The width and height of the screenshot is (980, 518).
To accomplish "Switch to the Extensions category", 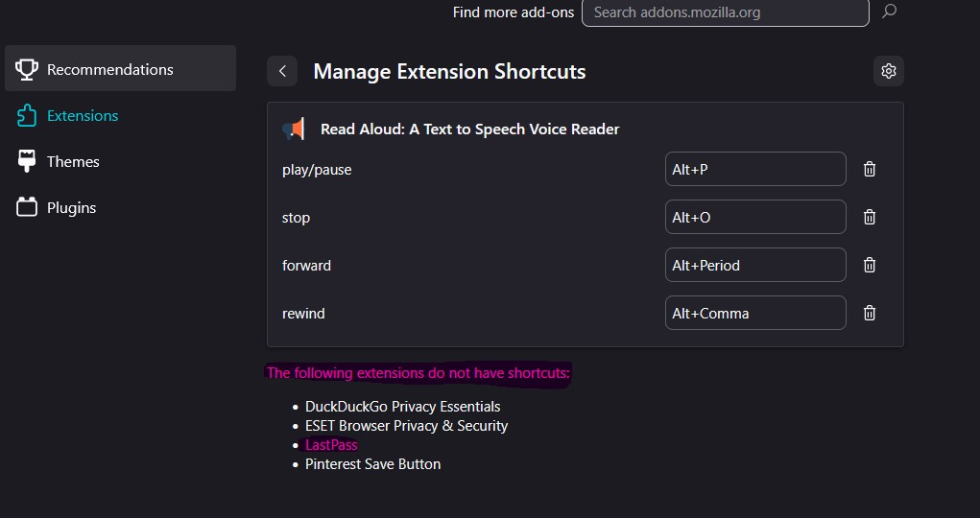I will 82,115.
